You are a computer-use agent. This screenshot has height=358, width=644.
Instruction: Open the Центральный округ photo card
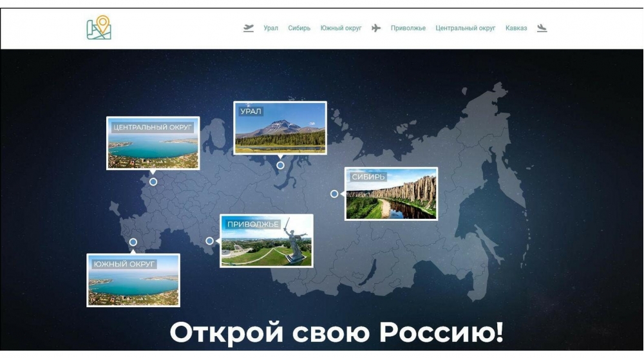coord(153,143)
